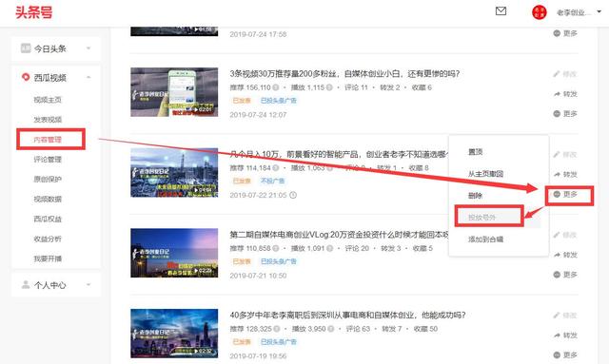Select 内容管理 in the sidebar
The width and height of the screenshot is (609, 364).
(x=48, y=140)
